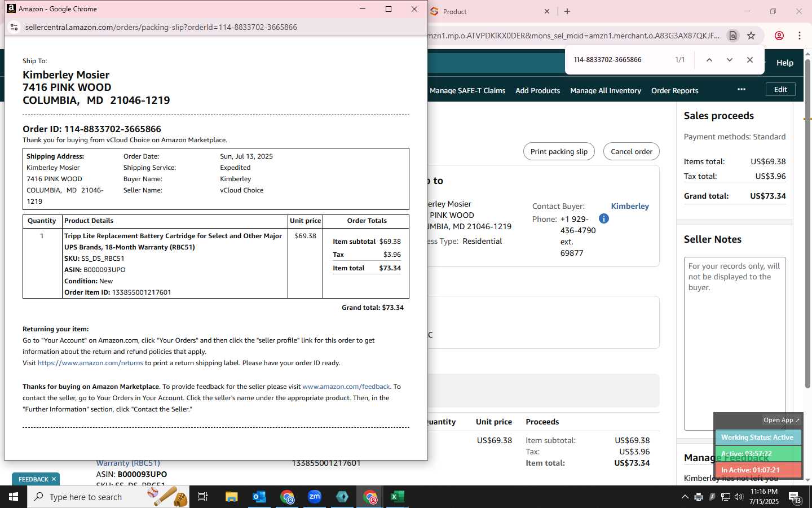Go to the next find result
The width and height of the screenshot is (812, 508).
click(x=730, y=60)
